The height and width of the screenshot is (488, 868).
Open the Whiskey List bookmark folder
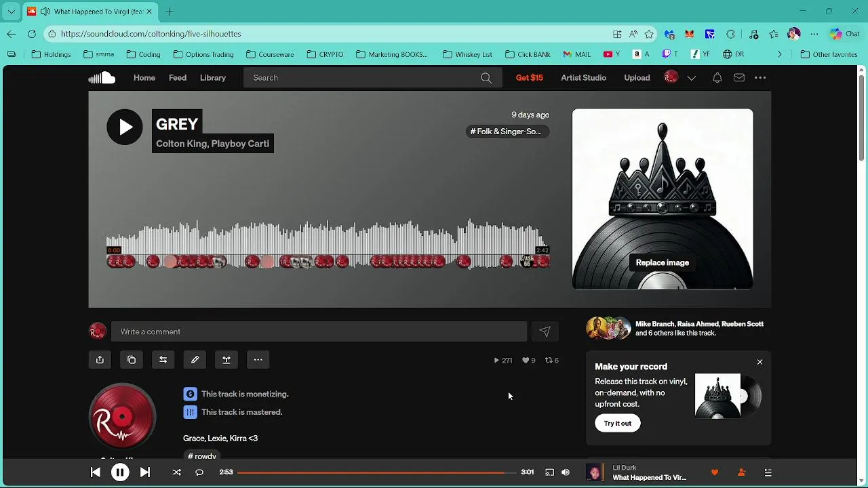coord(467,54)
